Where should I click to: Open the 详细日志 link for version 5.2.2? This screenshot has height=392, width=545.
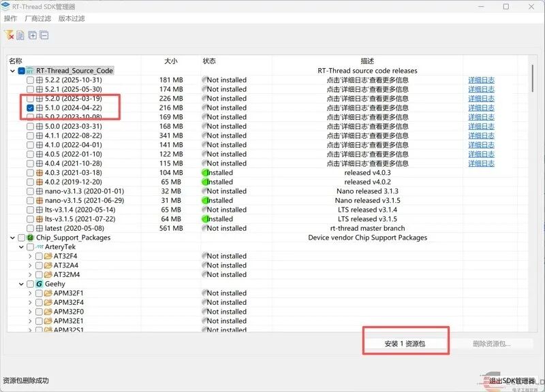pyautogui.click(x=481, y=80)
